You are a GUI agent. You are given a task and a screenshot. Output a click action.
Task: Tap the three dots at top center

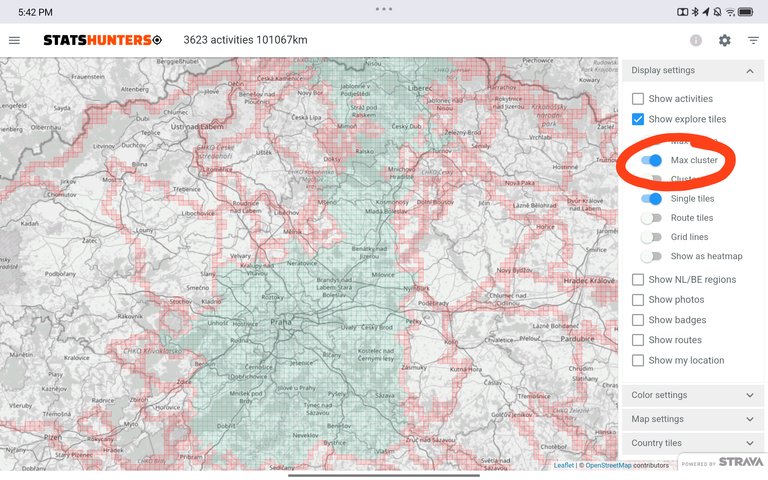[384, 8]
